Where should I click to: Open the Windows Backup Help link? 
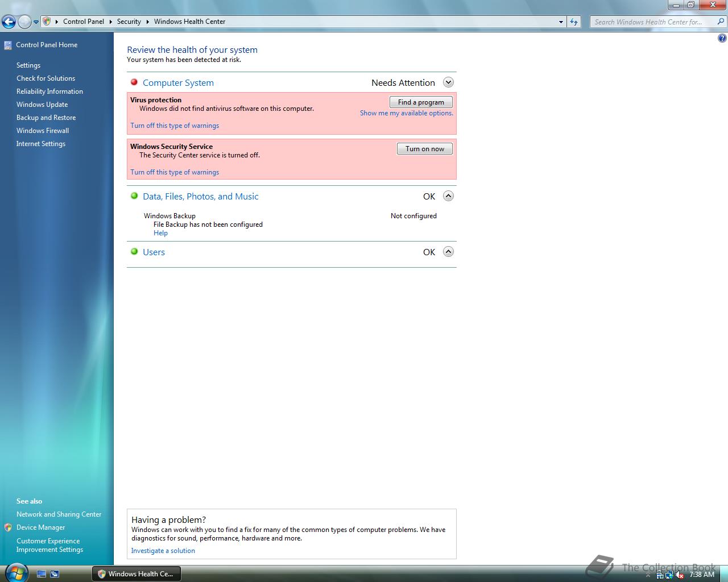click(160, 233)
